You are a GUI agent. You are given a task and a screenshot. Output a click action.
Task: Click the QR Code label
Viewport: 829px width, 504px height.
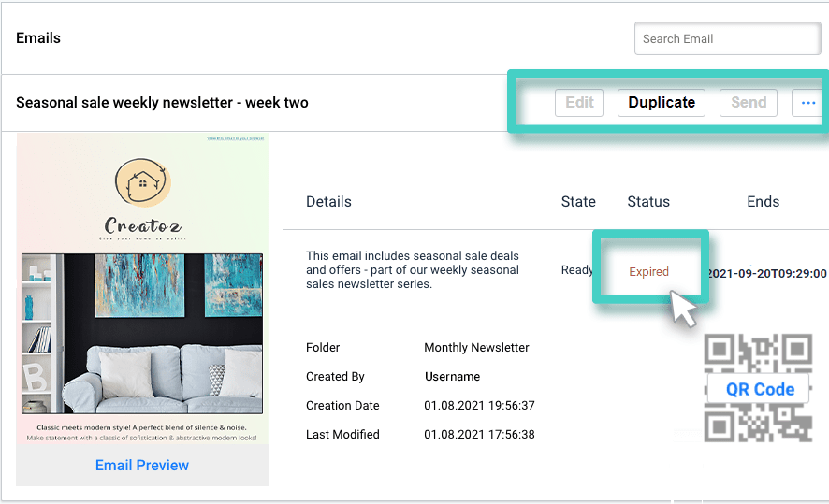[759, 389]
